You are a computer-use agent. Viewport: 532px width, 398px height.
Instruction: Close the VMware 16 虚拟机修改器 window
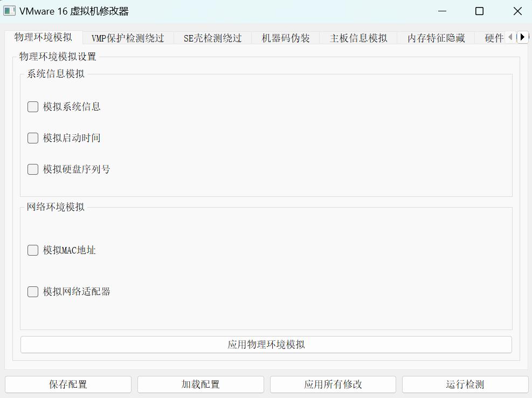point(517,11)
